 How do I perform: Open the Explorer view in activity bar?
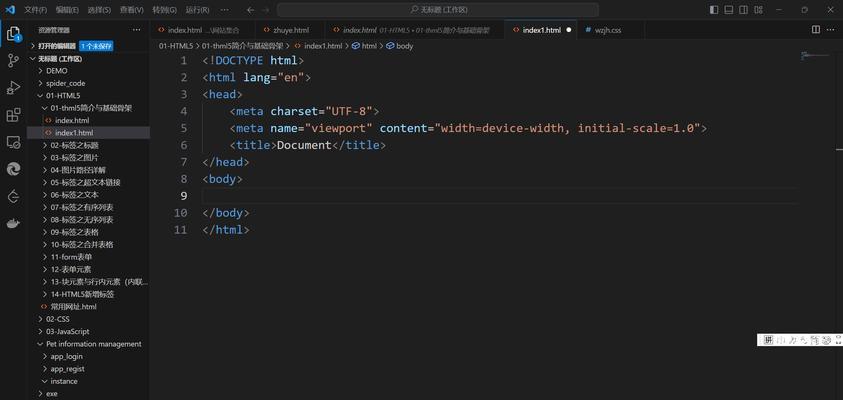pos(13,34)
